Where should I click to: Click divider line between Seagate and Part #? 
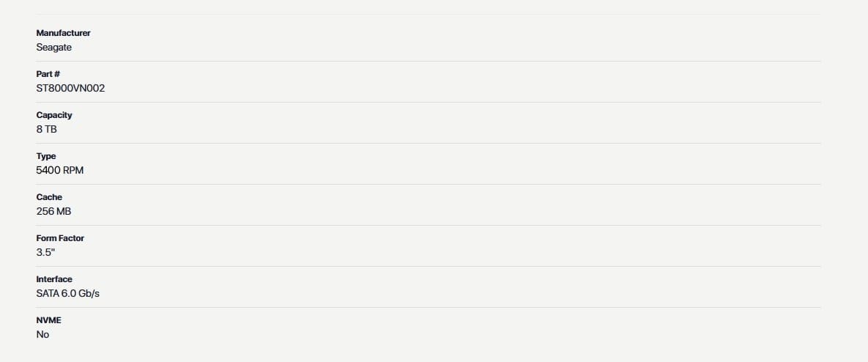pos(429,61)
